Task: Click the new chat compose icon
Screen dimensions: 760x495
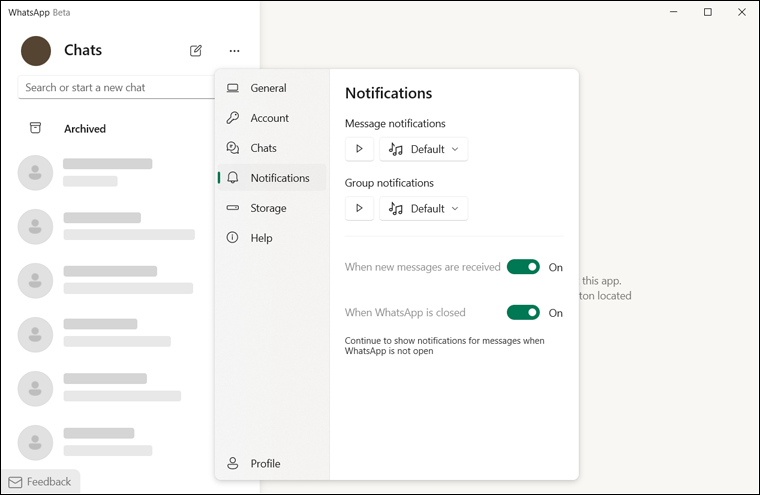Action: tap(196, 50)
